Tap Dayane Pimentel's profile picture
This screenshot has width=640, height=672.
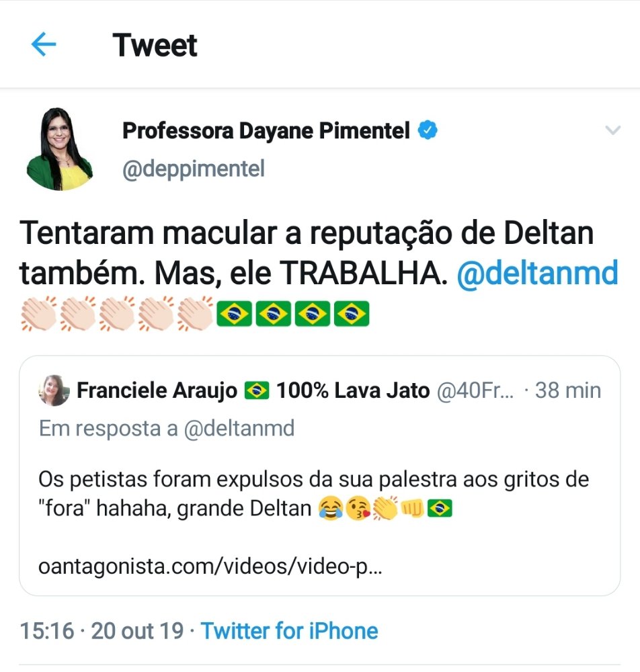59,149
